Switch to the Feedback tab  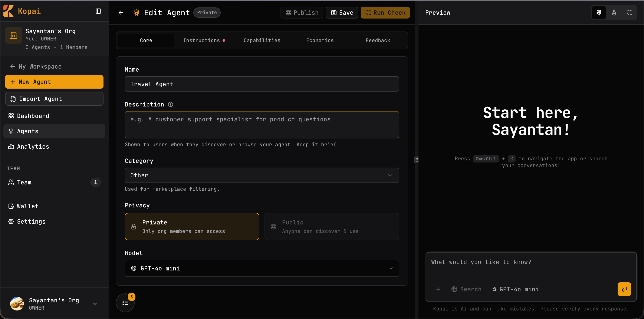coord(378,40)
